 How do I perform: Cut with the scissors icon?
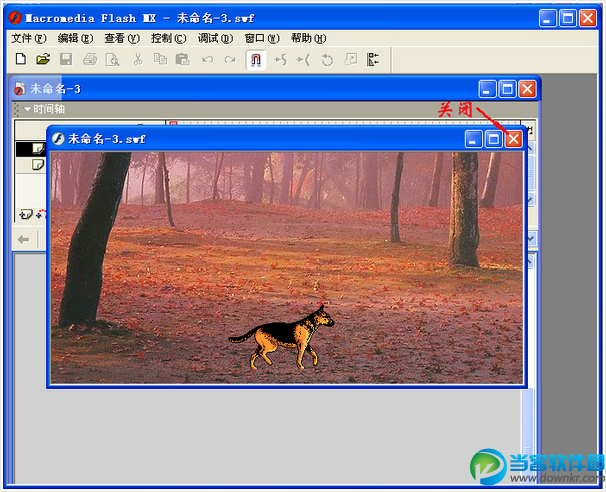coord(138,59)
